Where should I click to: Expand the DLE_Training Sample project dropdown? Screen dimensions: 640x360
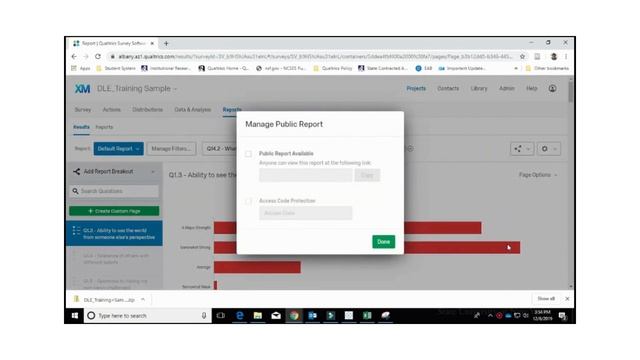click(x=176, y=89)
